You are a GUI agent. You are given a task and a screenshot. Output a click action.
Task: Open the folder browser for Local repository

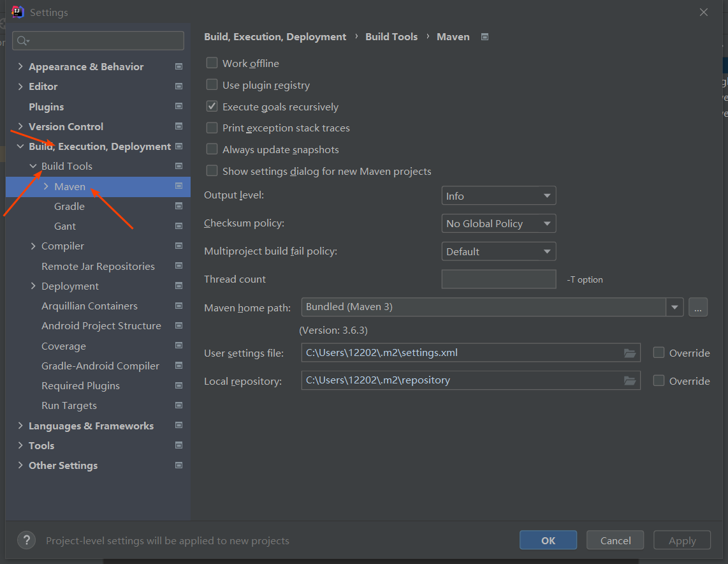630,380
